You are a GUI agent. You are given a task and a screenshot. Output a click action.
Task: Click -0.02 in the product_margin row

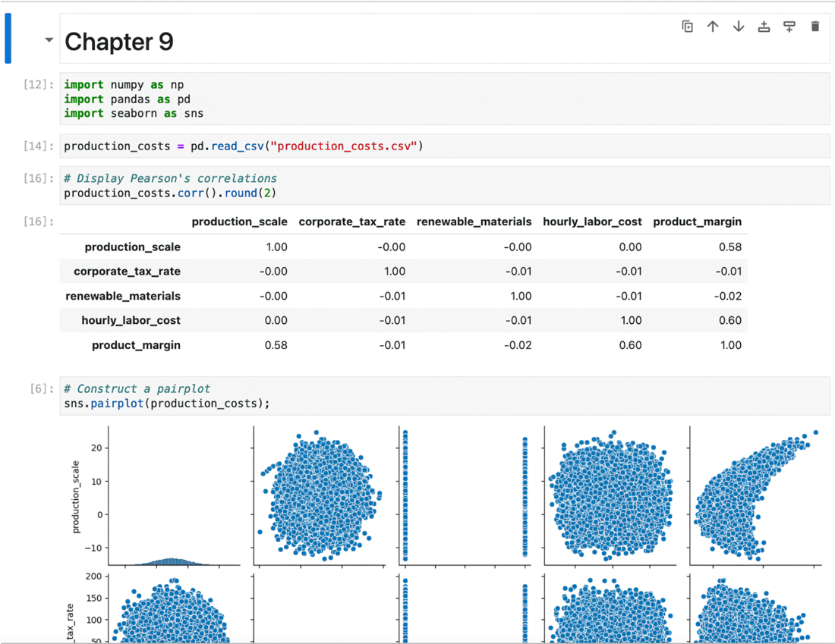pyautogui.click(x=517, y=345)
